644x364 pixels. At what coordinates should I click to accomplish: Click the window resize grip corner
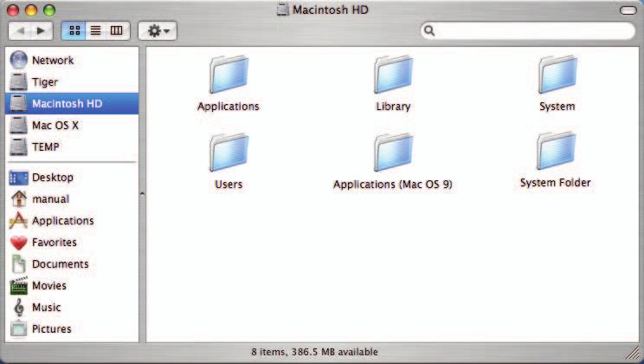[x=633, y=353]
